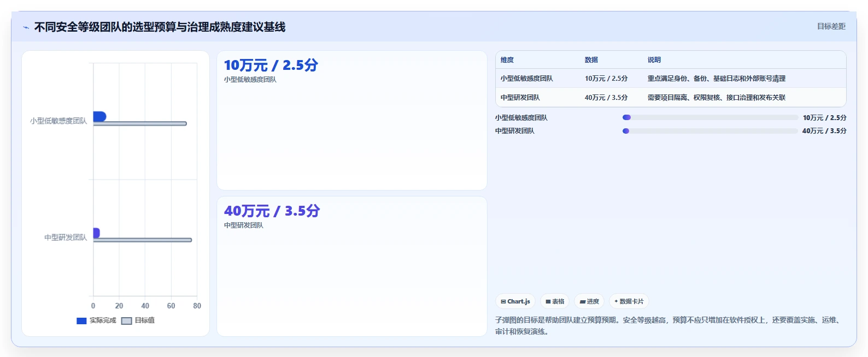The image size is (868, 357).
Task: Click the 重点满足身份、备份 description cell
Action: [717, 79]
